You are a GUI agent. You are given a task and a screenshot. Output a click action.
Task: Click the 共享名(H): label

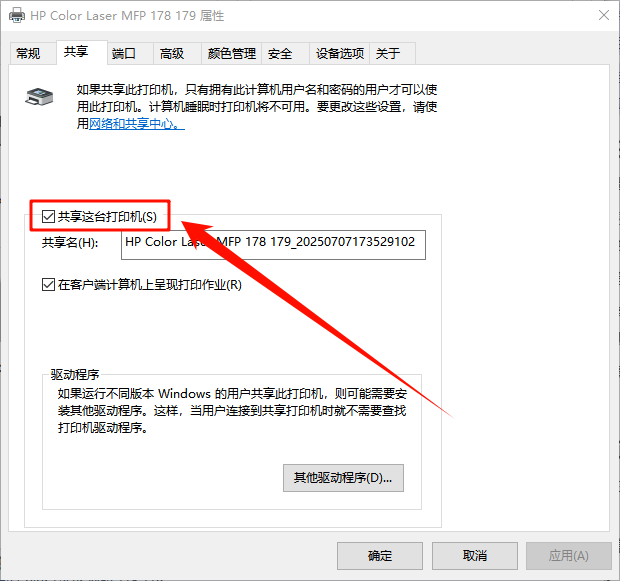[x=70, y=242]
